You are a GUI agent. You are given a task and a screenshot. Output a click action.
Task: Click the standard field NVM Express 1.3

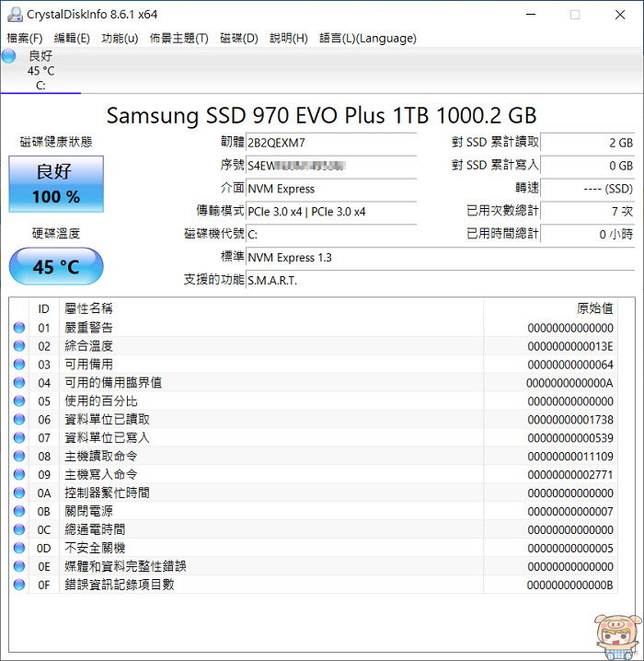pyautogui.click(x=440, y=257)
